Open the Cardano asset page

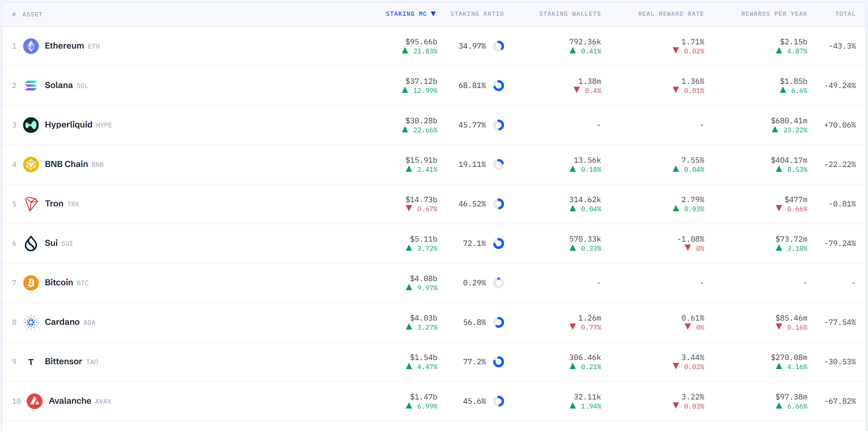pyautogui.click(x=62, y=322)
